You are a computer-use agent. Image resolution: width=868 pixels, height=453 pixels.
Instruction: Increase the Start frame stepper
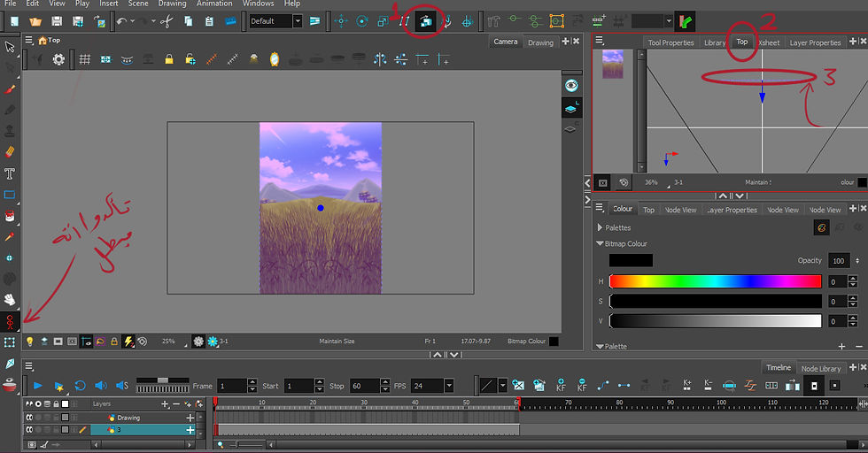click(x=319, y=382)
